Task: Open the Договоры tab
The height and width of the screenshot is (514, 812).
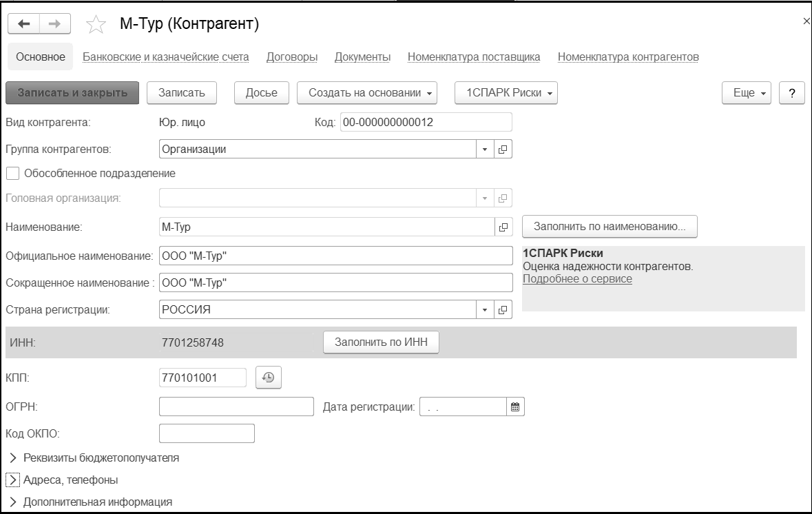Action: point(291,57)
